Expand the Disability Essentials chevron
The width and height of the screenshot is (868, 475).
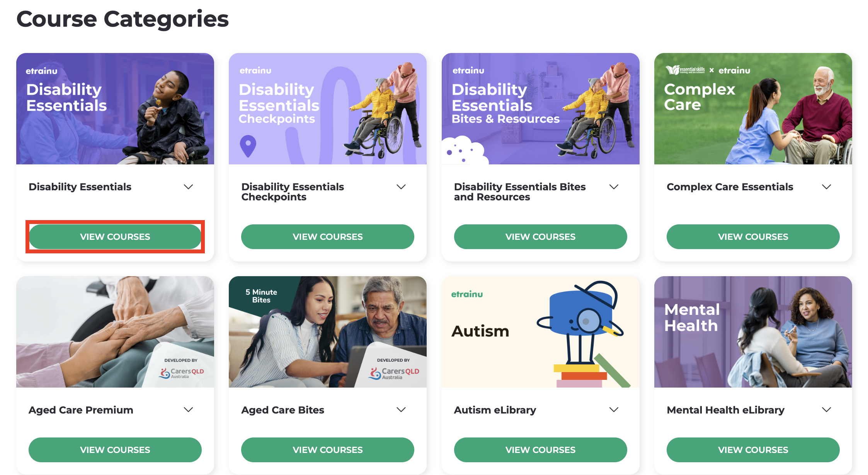click(188, 187)
